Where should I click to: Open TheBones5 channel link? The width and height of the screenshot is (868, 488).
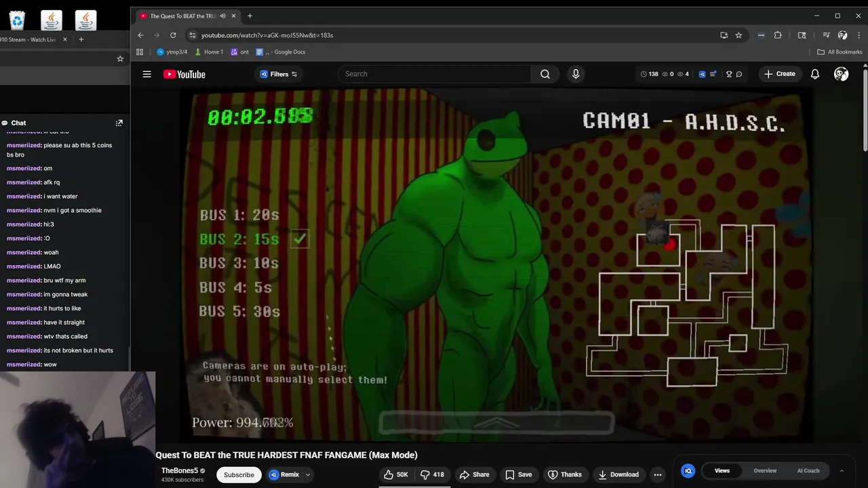tap(180, 470)
